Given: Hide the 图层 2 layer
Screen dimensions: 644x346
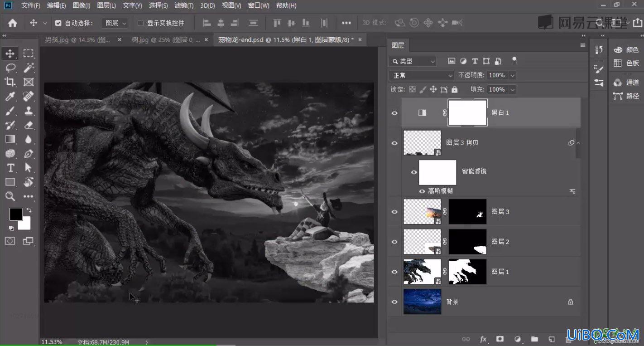Looking at the screenshot, I should [394, 242].
